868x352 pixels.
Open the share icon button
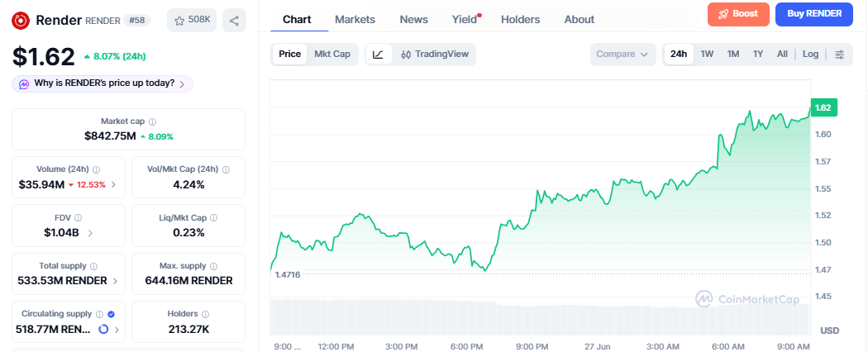pyautogui.click(x=234, y=21)
